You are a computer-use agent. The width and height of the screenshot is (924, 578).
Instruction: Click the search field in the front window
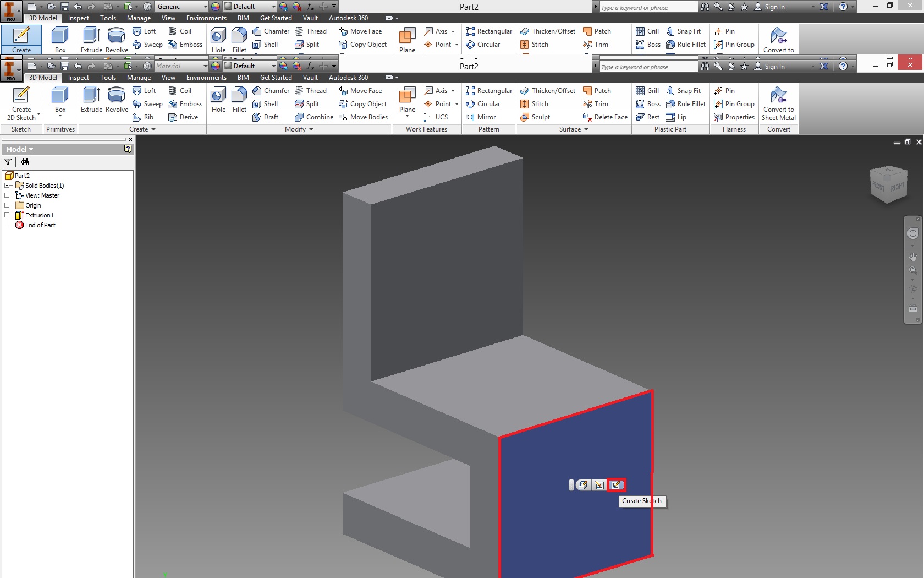point(648,67)
